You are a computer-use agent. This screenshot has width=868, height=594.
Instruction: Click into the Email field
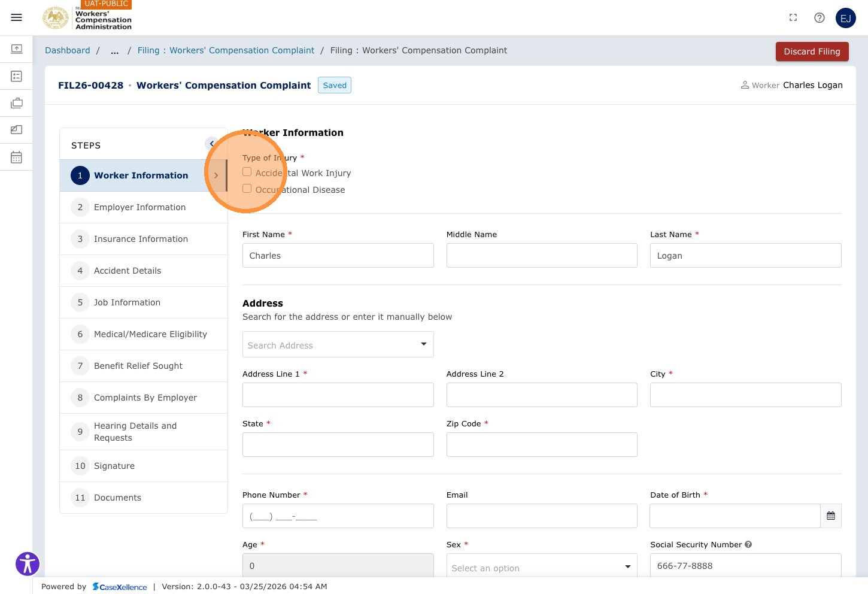(542, 516)
